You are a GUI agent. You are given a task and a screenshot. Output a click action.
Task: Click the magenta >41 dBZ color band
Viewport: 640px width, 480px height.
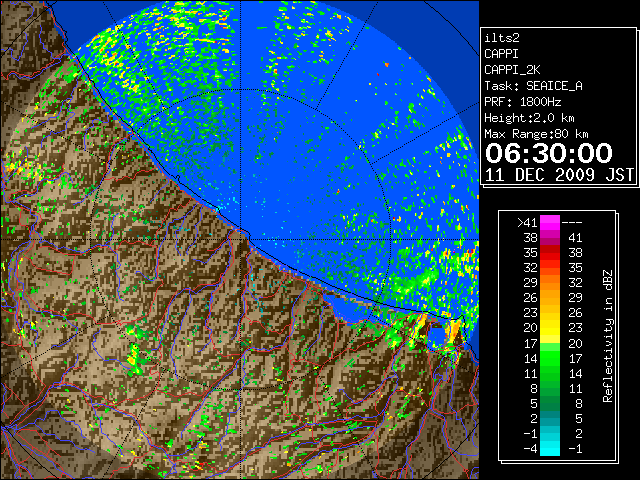[x=550, y=223]
